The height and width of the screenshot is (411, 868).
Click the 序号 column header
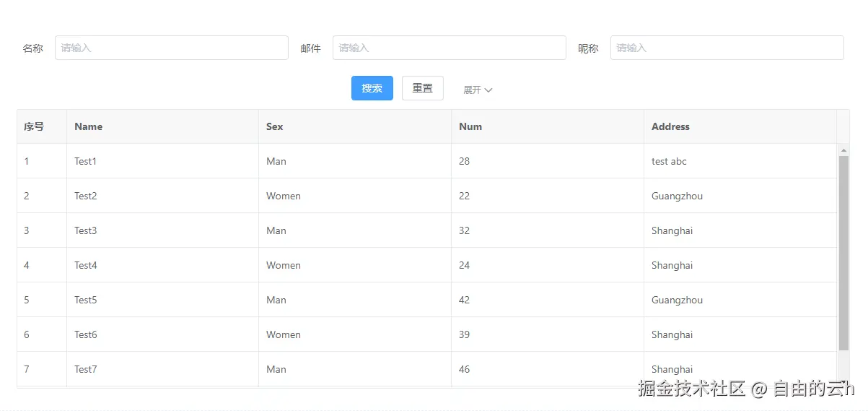coord(34,126)
